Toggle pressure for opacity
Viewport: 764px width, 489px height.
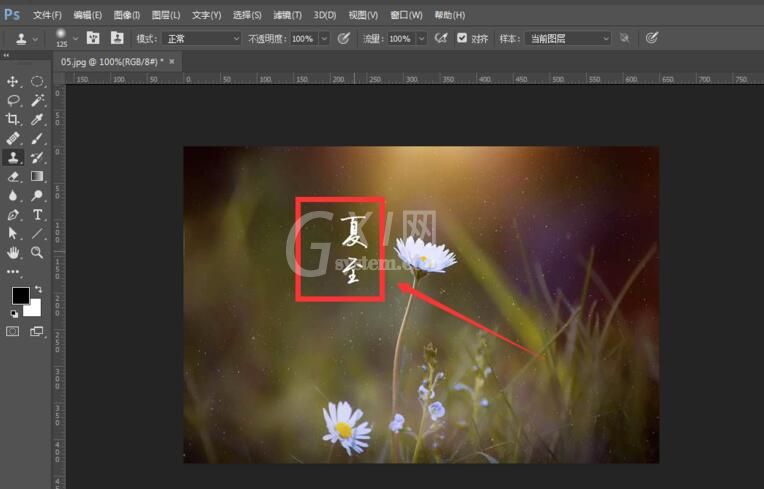[x=344, y=38]
